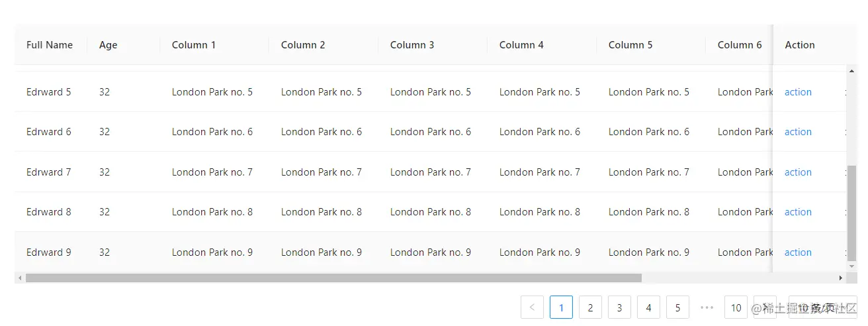Go to the next page arrow
Viewport: 868px width, 326px height.
pos(765,307)
